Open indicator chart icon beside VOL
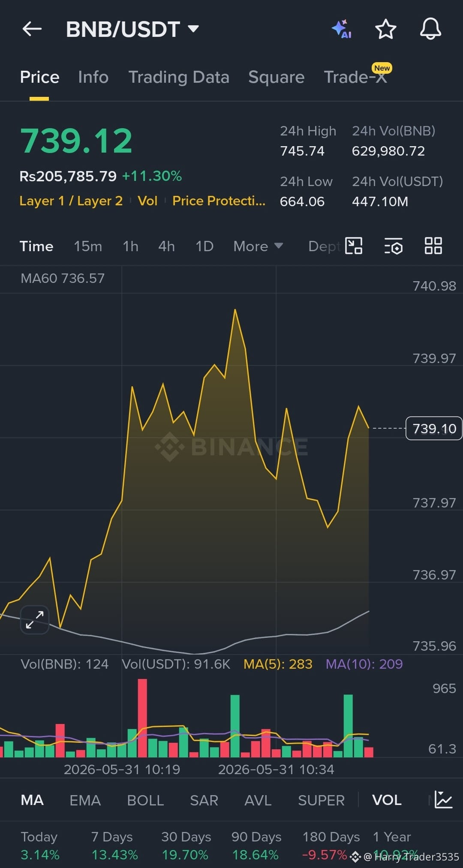Screen dimensions: 463x868 [443, 800]
